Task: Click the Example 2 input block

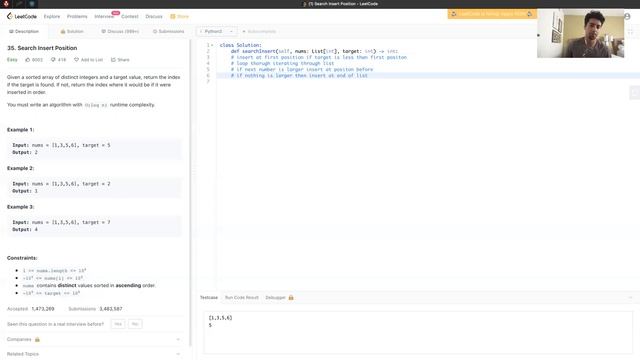Action: pos(94,187)
